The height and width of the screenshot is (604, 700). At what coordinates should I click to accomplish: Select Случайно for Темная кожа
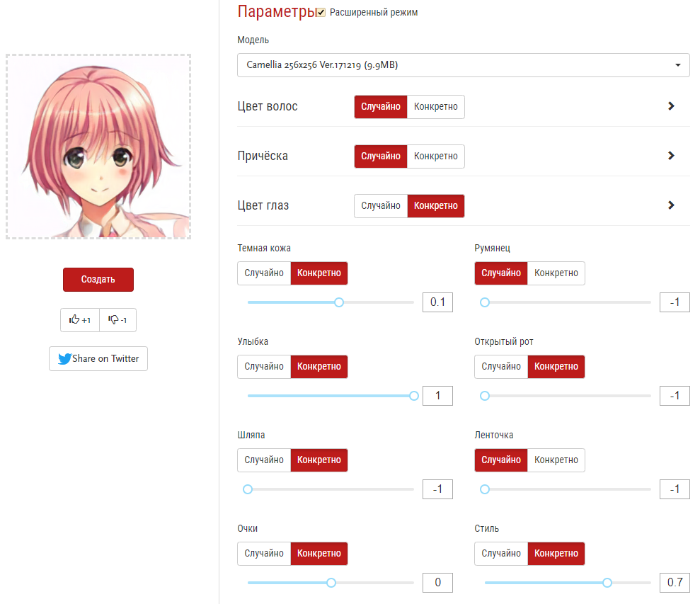[x=264, y=273]
